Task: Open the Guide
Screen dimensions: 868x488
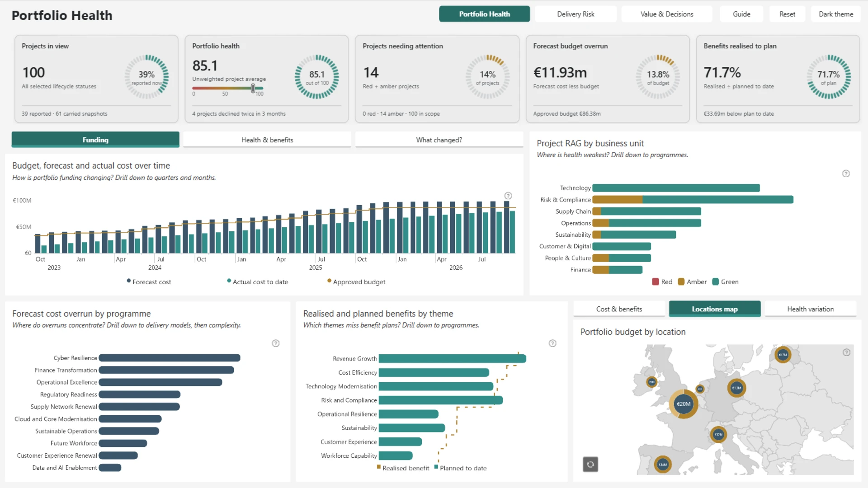Action: tap(741, 14)
